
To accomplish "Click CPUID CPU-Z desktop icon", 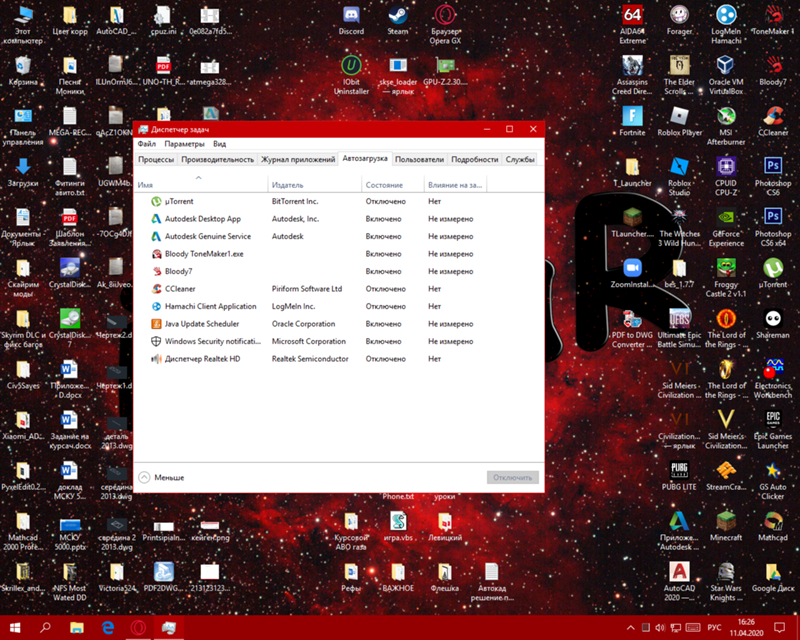I will click(726, 167).
